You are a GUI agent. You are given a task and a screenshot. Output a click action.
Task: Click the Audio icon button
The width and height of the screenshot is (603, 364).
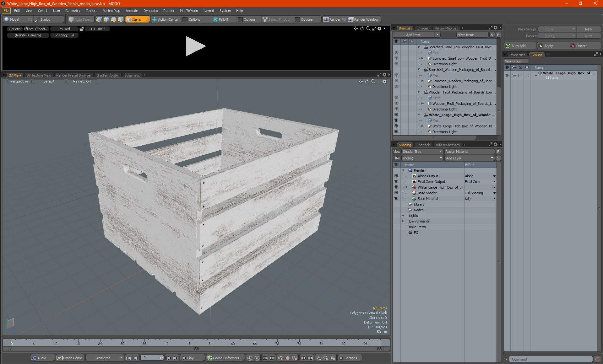point(34,358)
